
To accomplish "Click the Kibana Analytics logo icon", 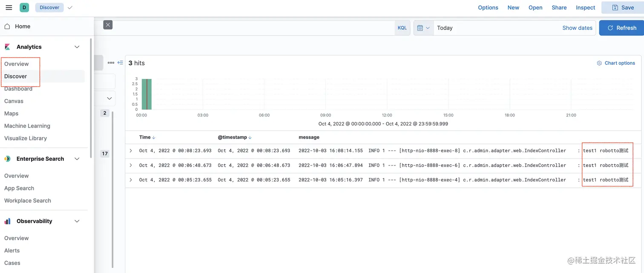I will 7,47.
